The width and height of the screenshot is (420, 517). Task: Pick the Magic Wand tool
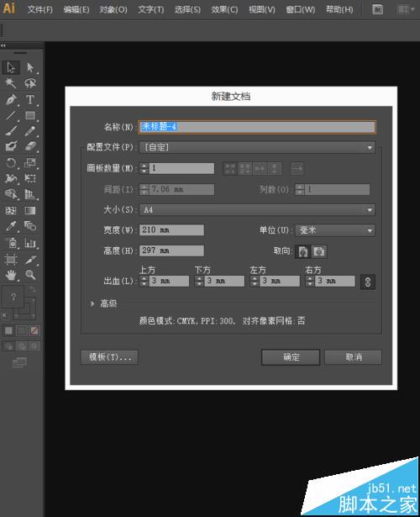click(x=11, y=82)
